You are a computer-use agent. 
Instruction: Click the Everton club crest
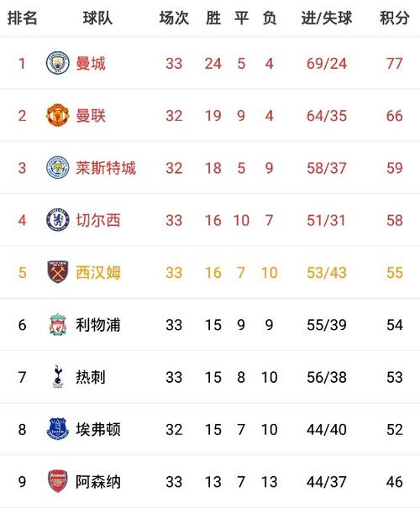tap(58, 429)
